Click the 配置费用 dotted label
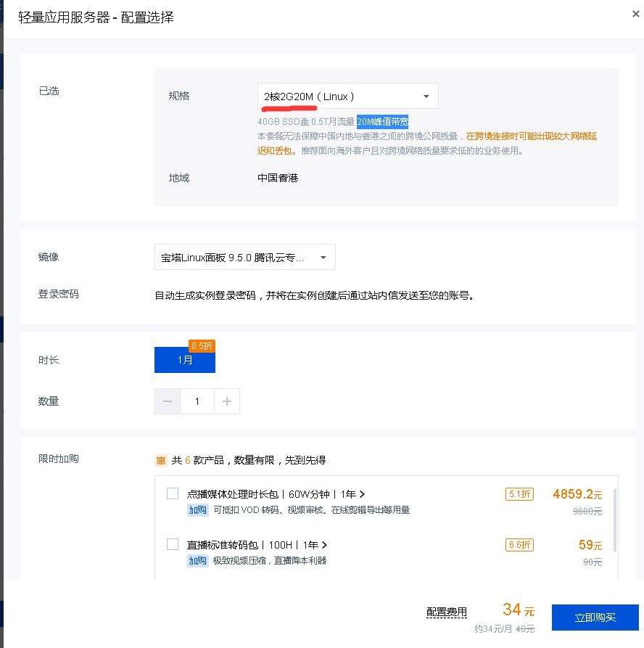 [447, 612]
